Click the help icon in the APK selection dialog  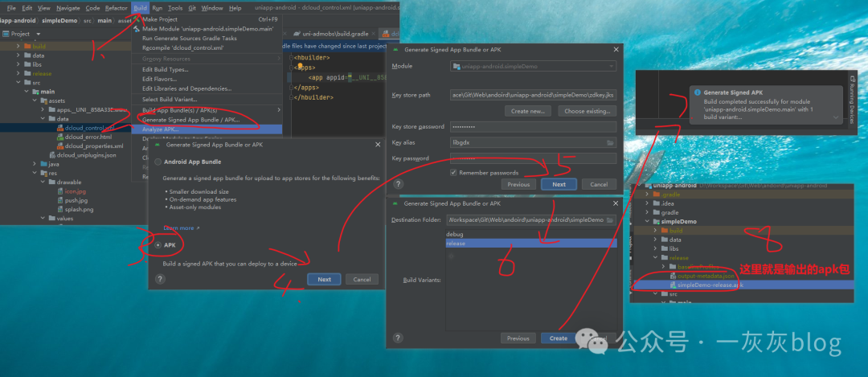click(160, 279)
